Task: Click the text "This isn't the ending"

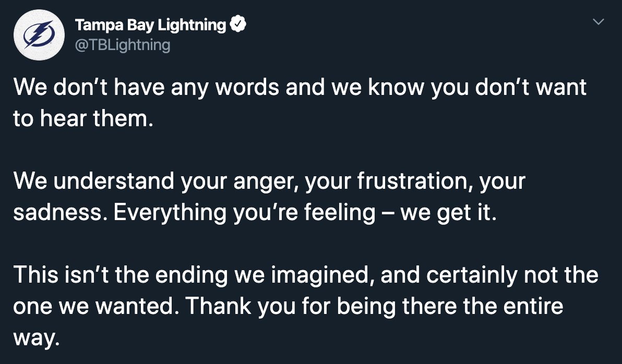Action: [121, 275]
